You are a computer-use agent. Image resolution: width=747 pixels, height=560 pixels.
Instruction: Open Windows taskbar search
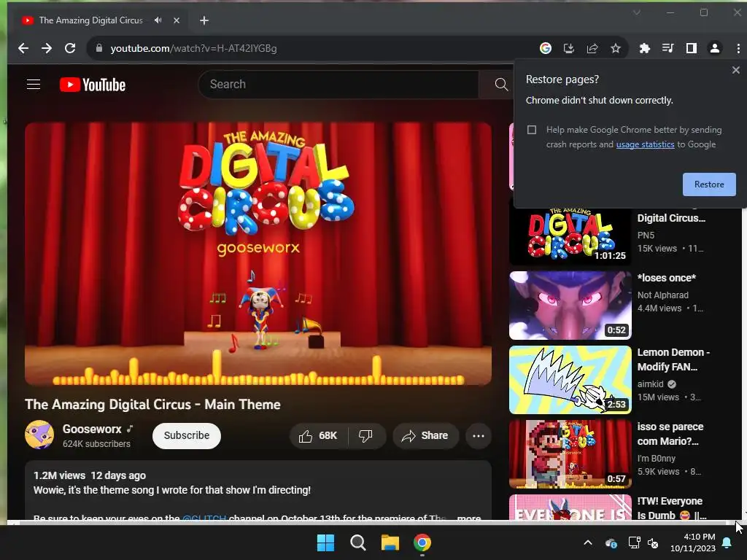tap(357, 542)
